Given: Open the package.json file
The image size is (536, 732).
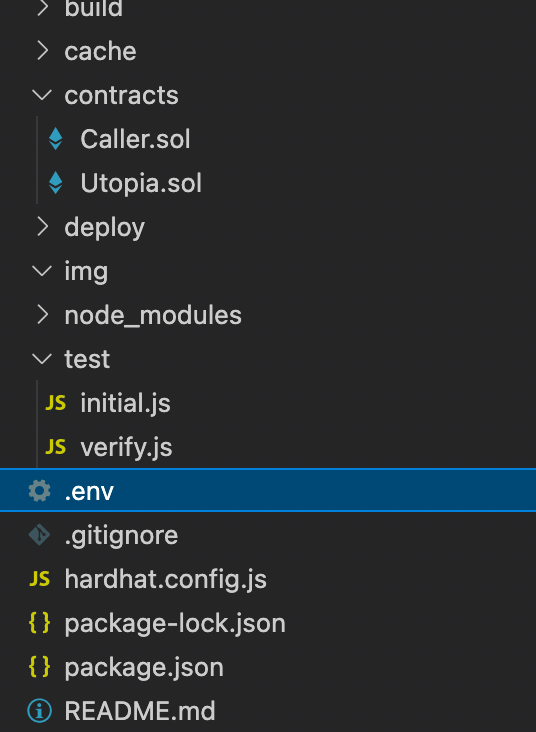Looking at the screenshot, I should [144, 668].
